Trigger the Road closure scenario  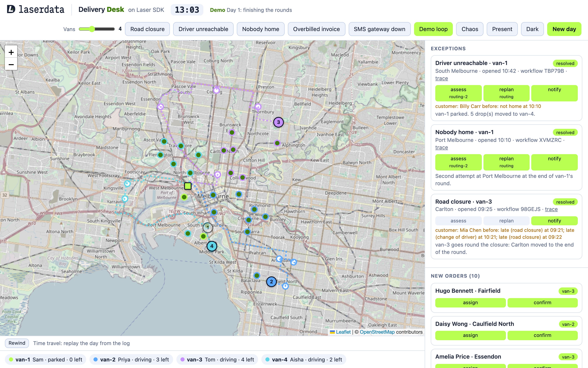click(x=147, y=29)
